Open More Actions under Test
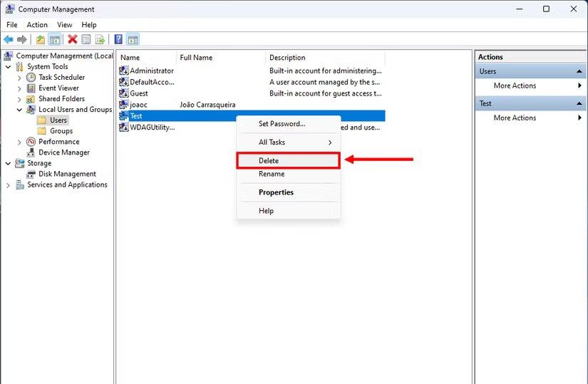This screenshot has height=384, width=588. point(530,118)
